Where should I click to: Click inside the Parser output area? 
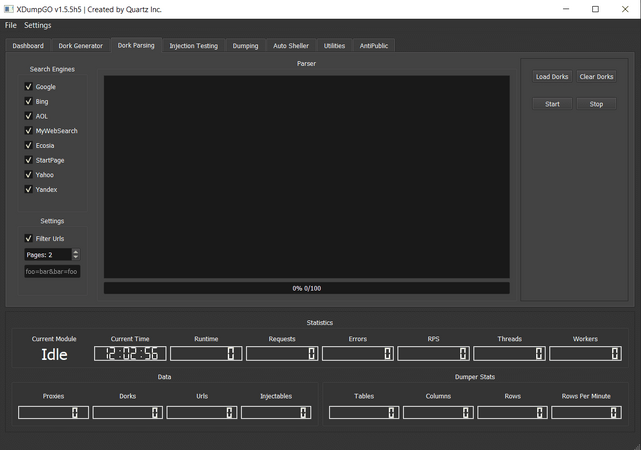pyautogui.click(x=307, y=177)
